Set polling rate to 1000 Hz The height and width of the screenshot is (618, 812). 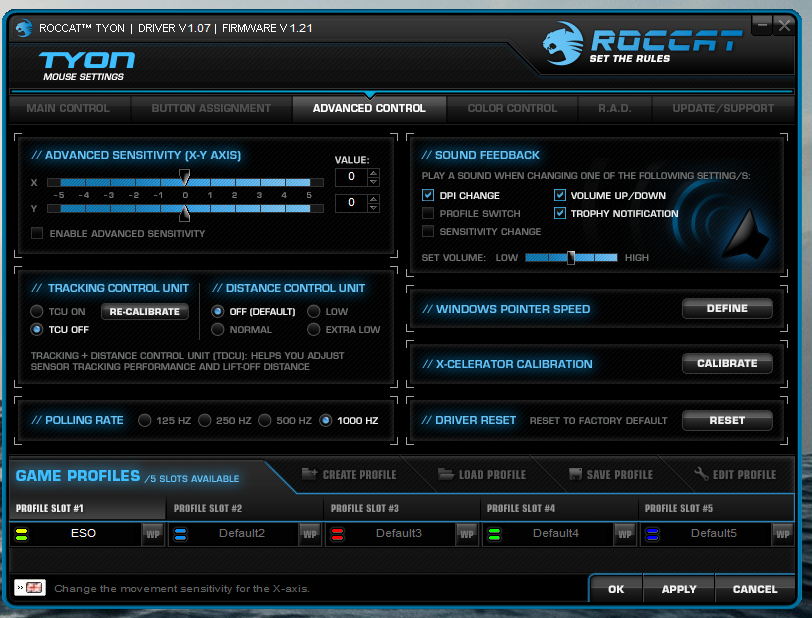pyautogui.click(x=325, y=420)
